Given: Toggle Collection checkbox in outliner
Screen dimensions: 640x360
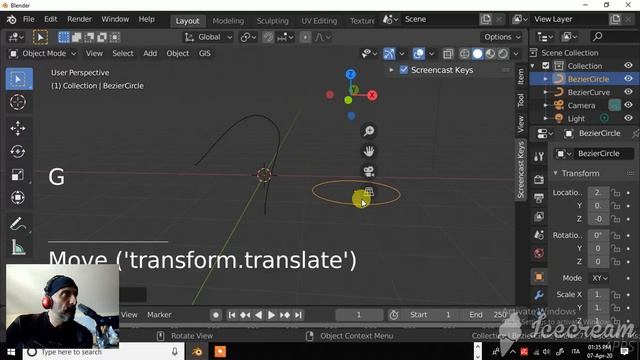Looking at the screenshot, I should (x=546, y=66).
